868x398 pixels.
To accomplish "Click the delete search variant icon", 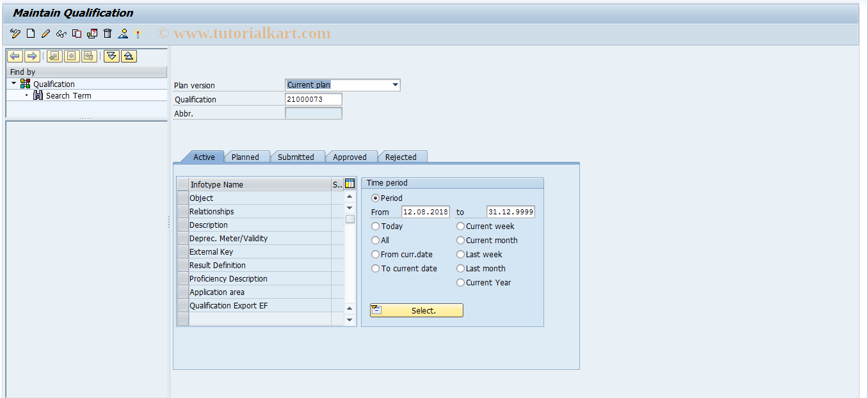I will point(89,56).
